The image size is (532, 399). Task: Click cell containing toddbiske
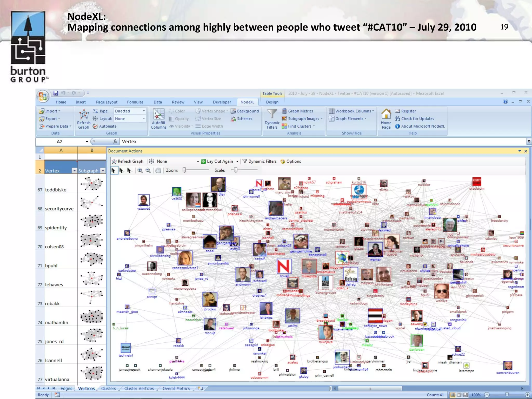click(61, 184)
